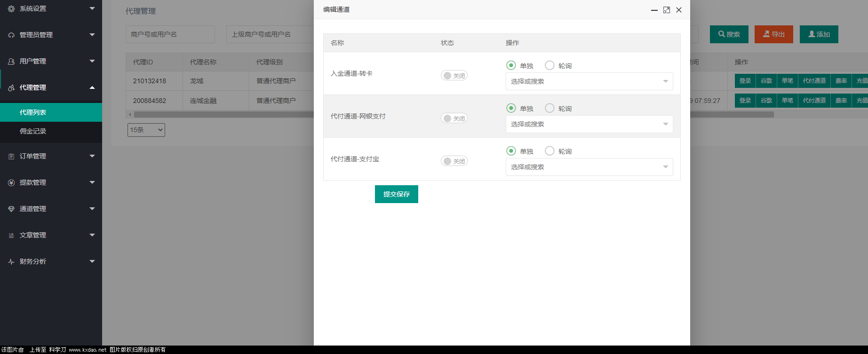Click the 管理员管理 headset icon
The image size is (868, 354).
pyautogui.click(x=11, y=35)
